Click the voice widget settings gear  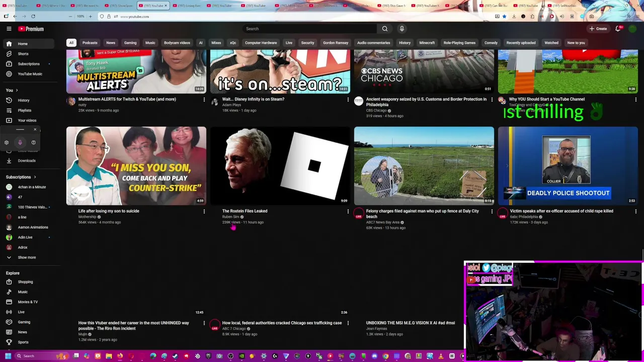tap(7, 142)
